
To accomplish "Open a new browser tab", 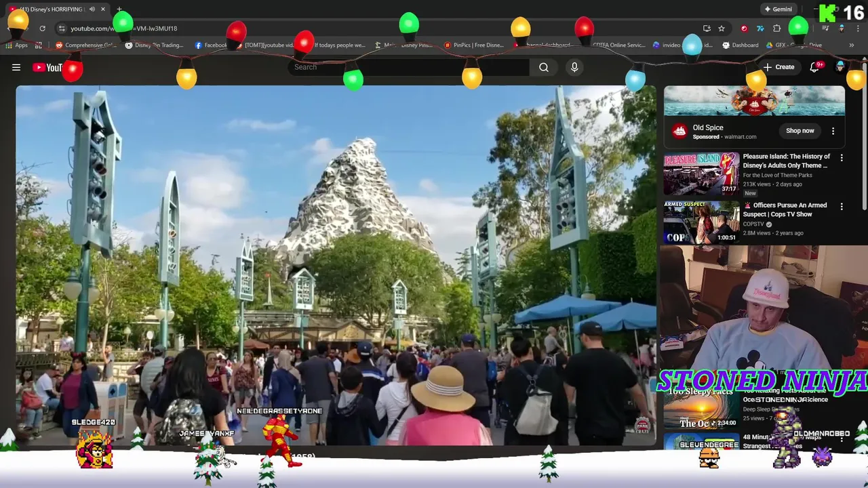I will 119,9.
